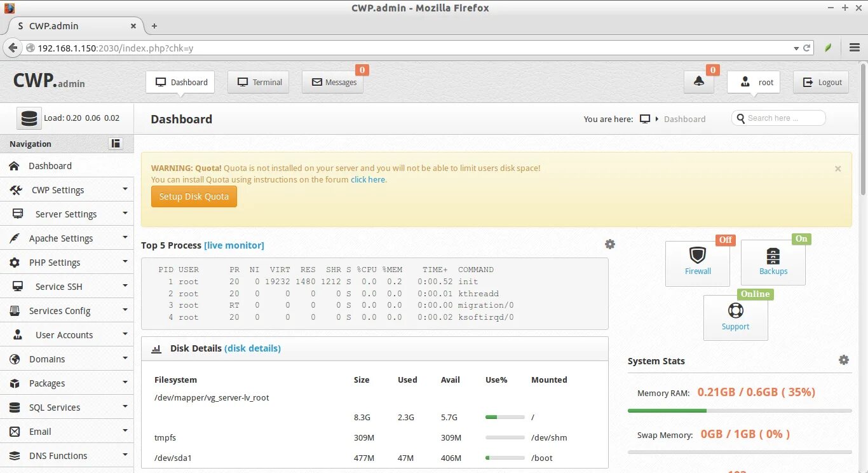
Task: Expand Apache Settings menu arrow
Action: click(x=125, y=237)
